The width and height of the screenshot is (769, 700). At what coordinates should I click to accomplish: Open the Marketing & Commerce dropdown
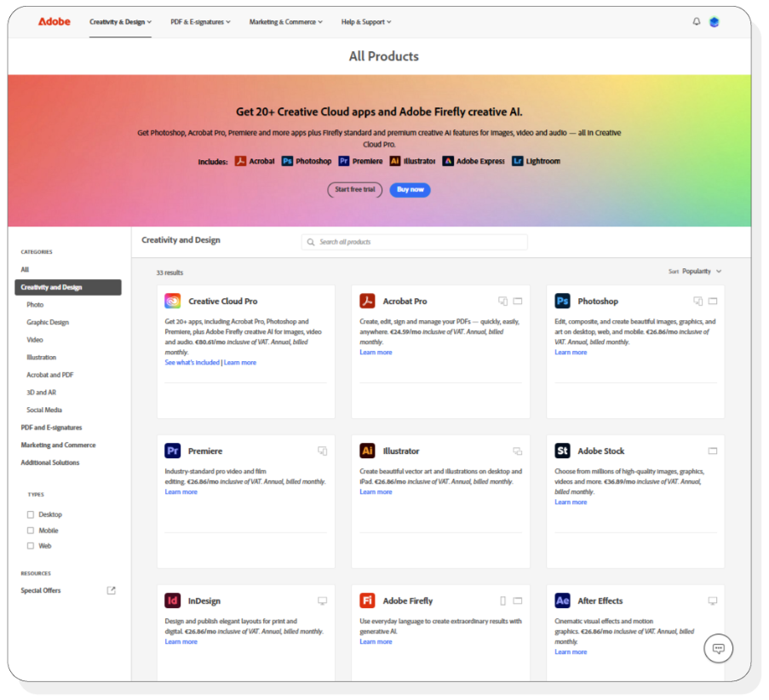point(285,21)
